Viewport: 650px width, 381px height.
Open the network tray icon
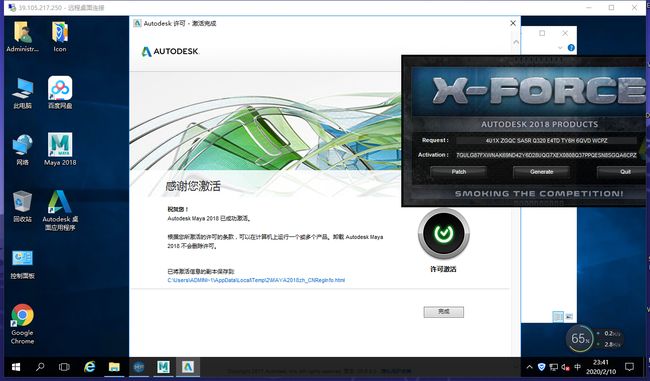click(553, 367)
